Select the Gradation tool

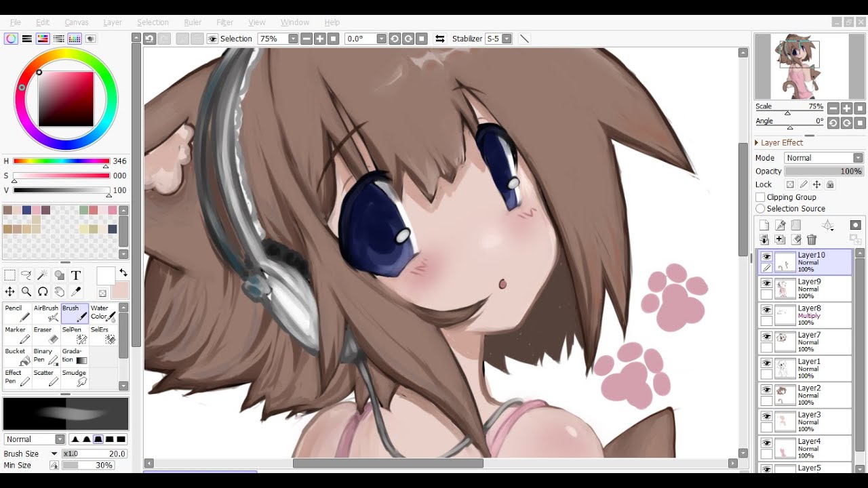[75, 356]
